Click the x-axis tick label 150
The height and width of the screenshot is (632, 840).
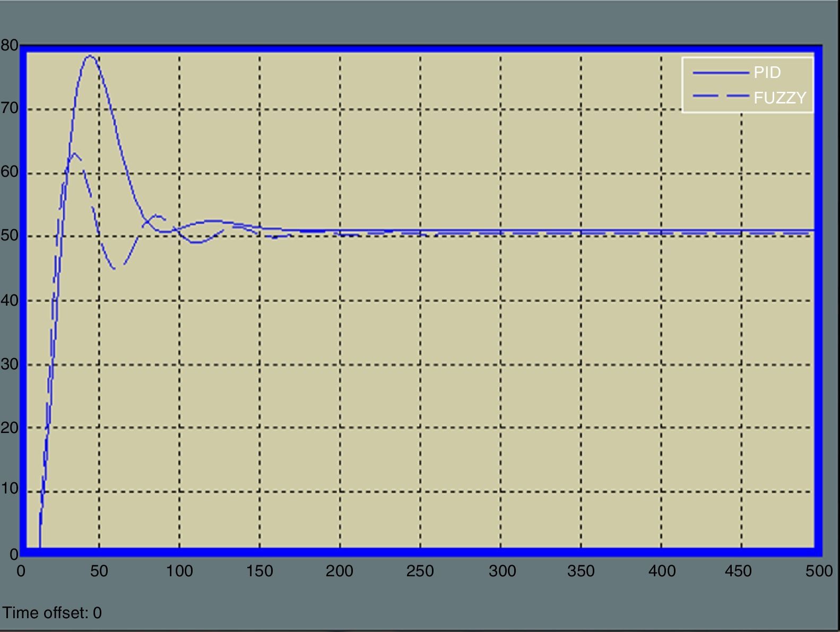259,571
